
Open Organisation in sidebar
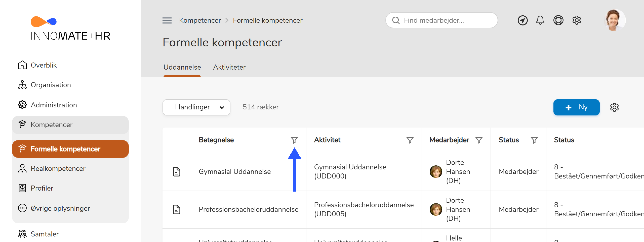click(x=51, y=85)
